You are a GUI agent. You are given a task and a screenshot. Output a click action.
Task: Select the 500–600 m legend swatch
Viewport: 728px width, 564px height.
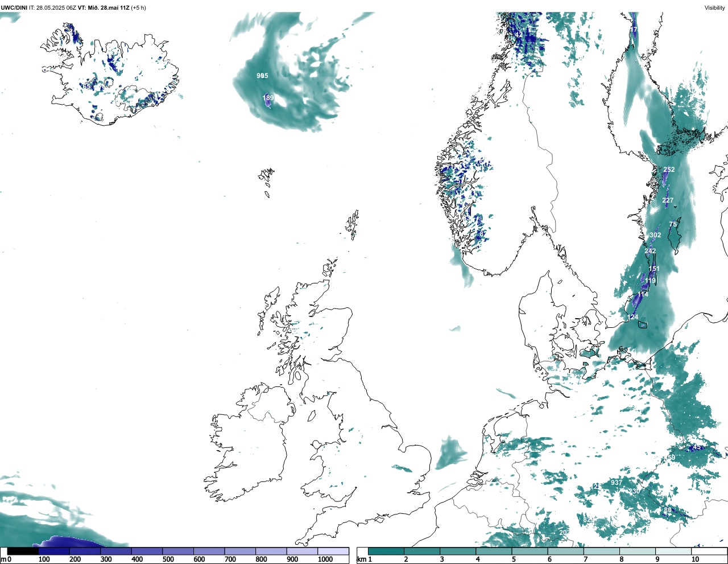click(x=178, y=551)
